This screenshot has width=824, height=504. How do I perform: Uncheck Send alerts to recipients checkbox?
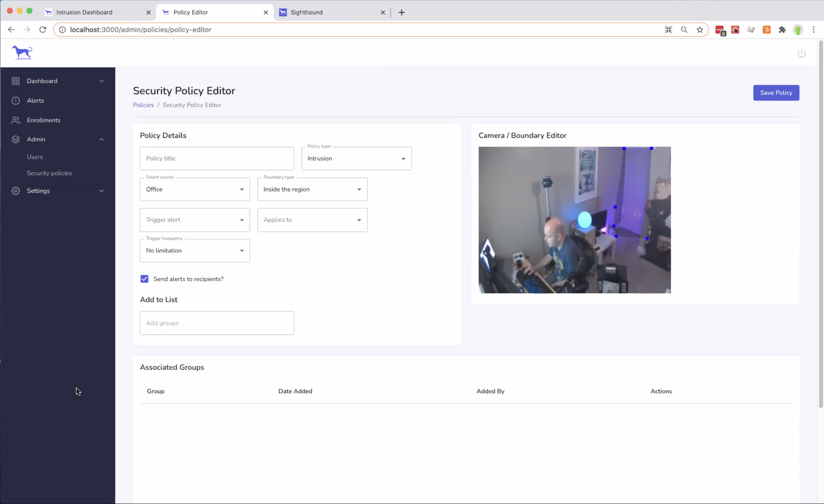tap(144, 279)
